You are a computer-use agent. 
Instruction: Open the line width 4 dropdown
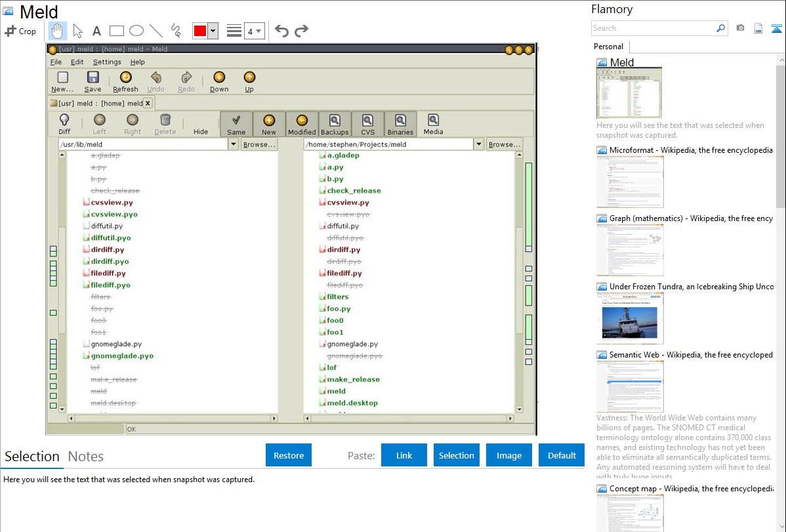pyautogui.click(x=254, y=31)
